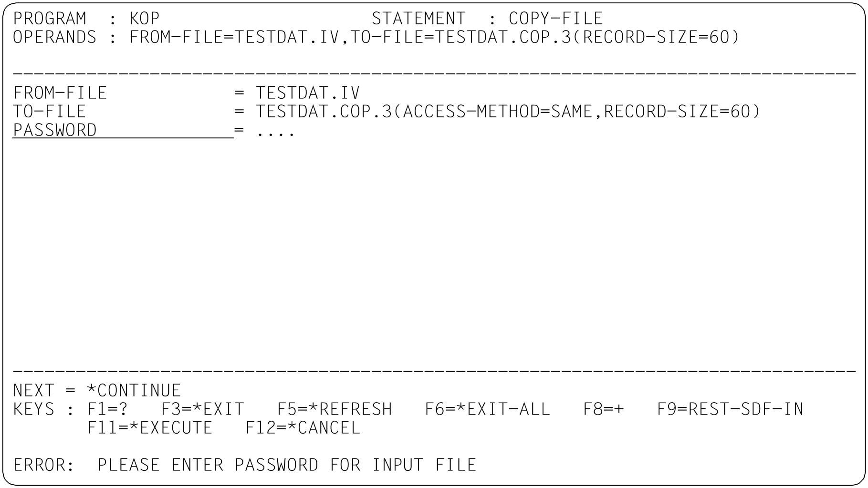
Task: Click the TO-FILE value field
Action: click(507, 112)
